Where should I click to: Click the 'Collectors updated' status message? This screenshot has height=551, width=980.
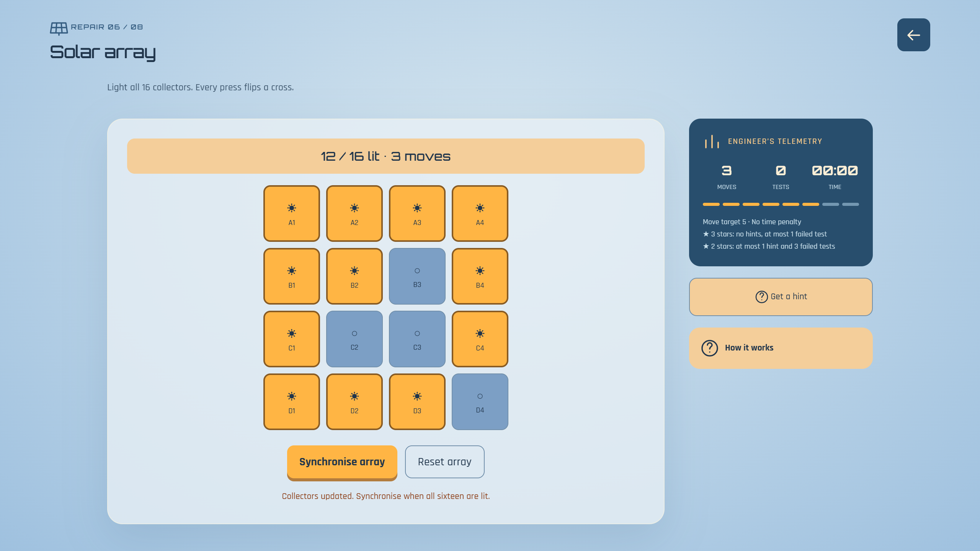point(386,496)
